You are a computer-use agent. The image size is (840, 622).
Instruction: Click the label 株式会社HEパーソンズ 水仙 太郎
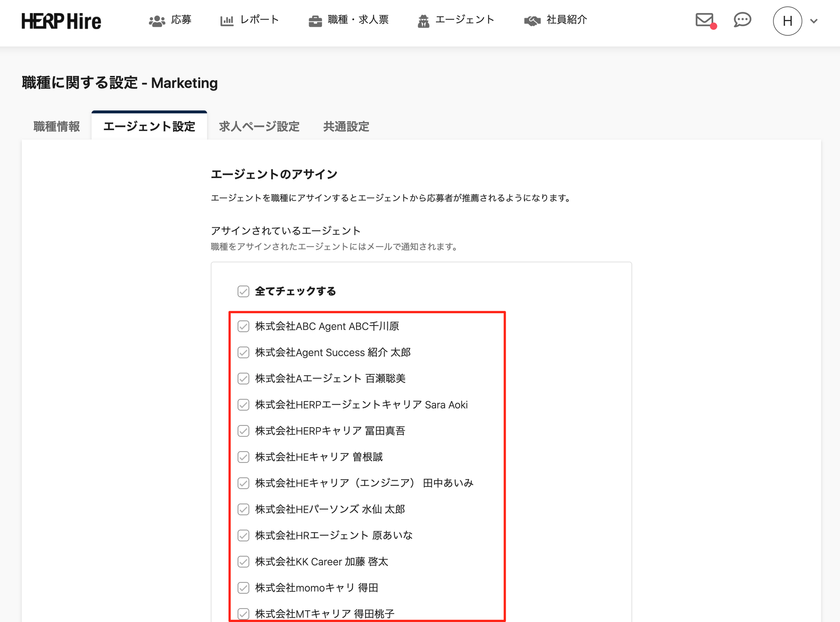pyautogui.click(x=330, y=509)
